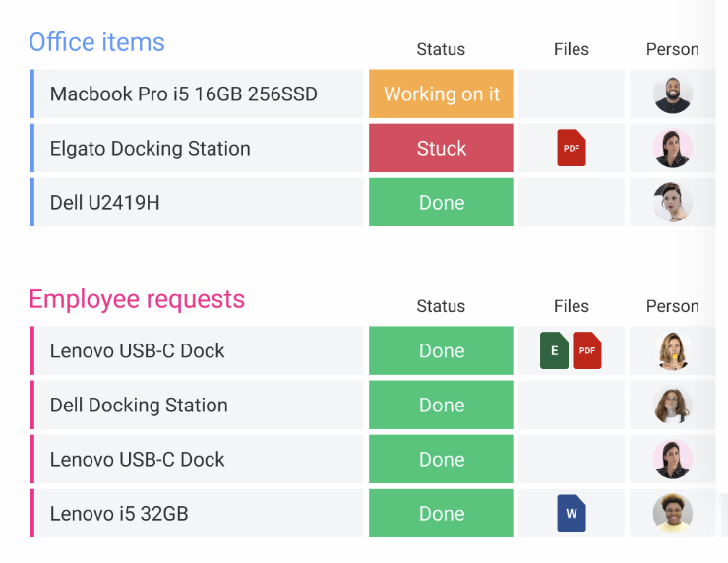The width and height of the screenshot is (728, 563).
Task: Click the person avatar for Macbook Pro row
Action: (x=672, y=94)
